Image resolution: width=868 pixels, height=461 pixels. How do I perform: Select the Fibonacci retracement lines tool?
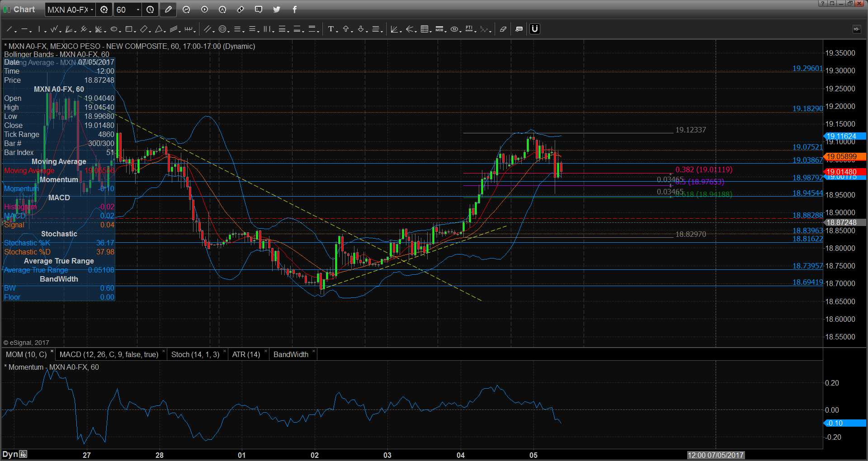click(x=238, y=29)
